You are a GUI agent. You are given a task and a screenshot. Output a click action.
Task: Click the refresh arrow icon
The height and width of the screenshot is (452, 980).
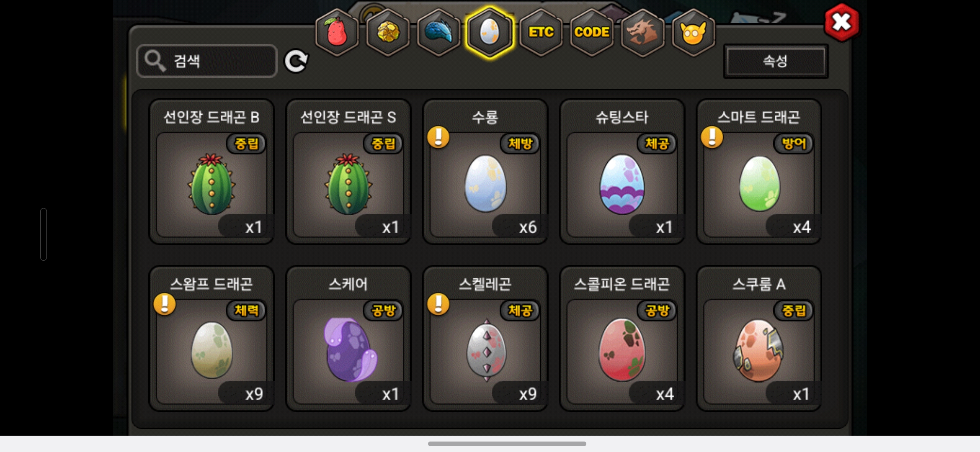[x=296, y=61]
